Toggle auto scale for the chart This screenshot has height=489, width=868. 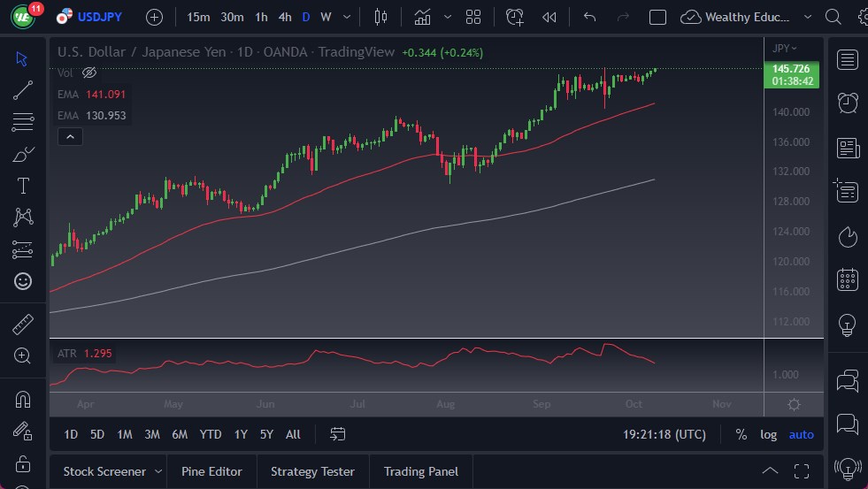pyautogui.click(x=801, y=434)
